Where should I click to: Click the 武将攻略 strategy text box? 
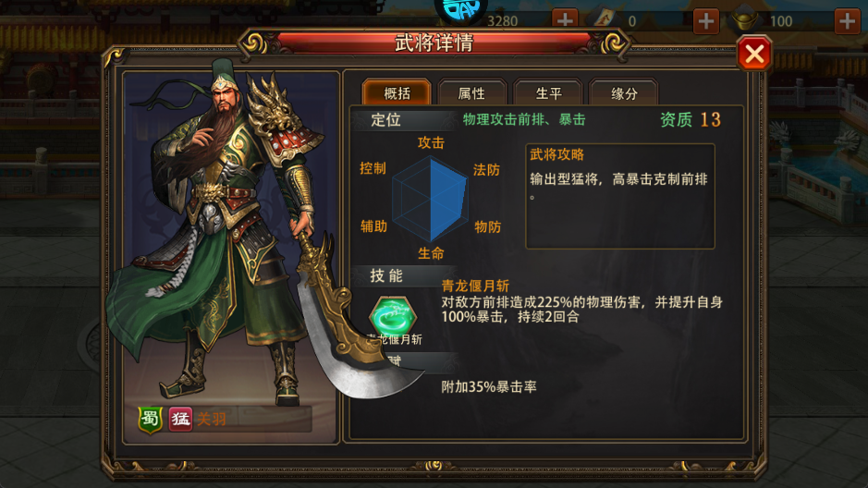point(620,196)
